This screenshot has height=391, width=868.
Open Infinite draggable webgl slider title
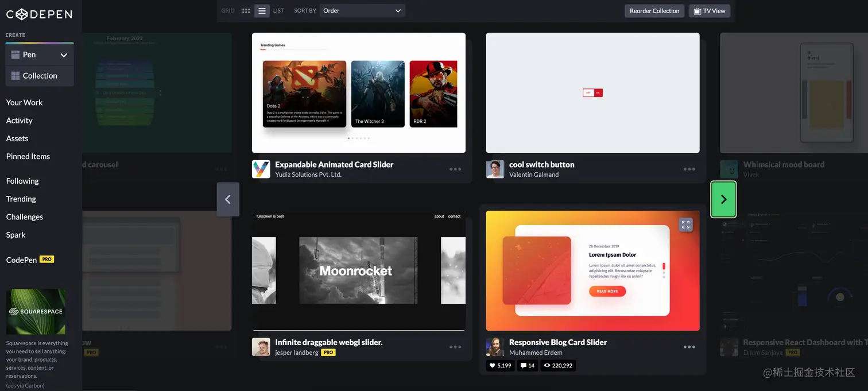(329, 342)
